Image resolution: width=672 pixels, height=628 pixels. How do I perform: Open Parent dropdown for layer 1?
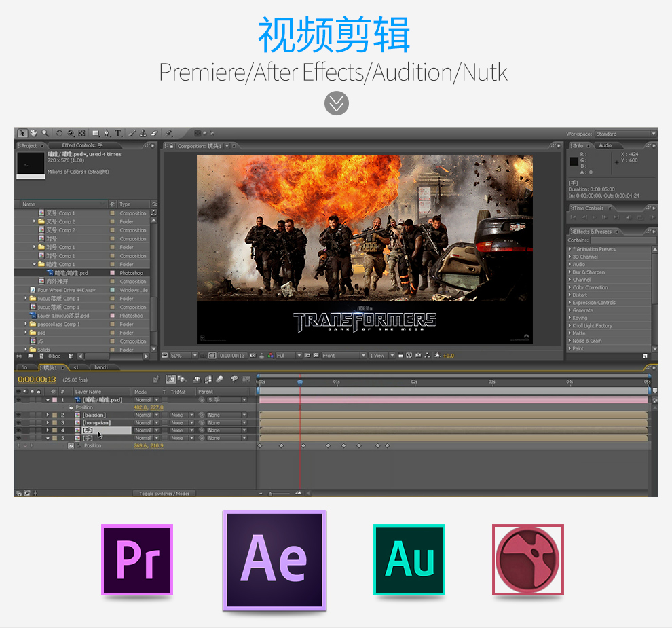(x=227, y=399)
